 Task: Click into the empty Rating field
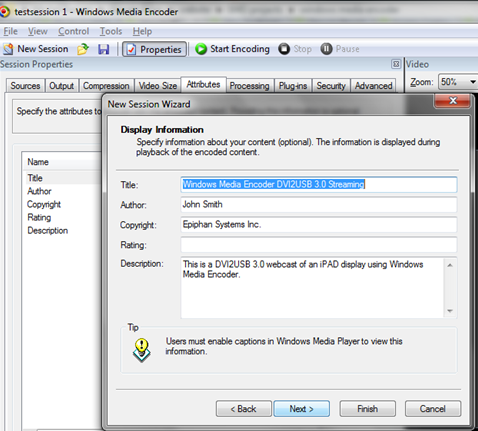pos(319,245)
